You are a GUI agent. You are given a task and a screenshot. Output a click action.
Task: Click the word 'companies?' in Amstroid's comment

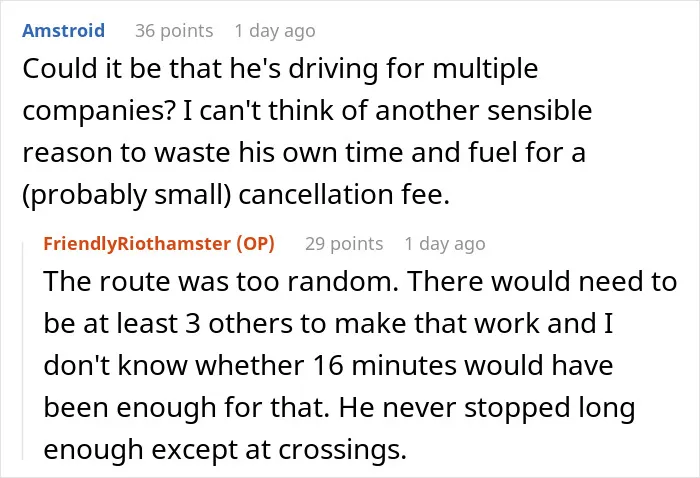point(98,111)
